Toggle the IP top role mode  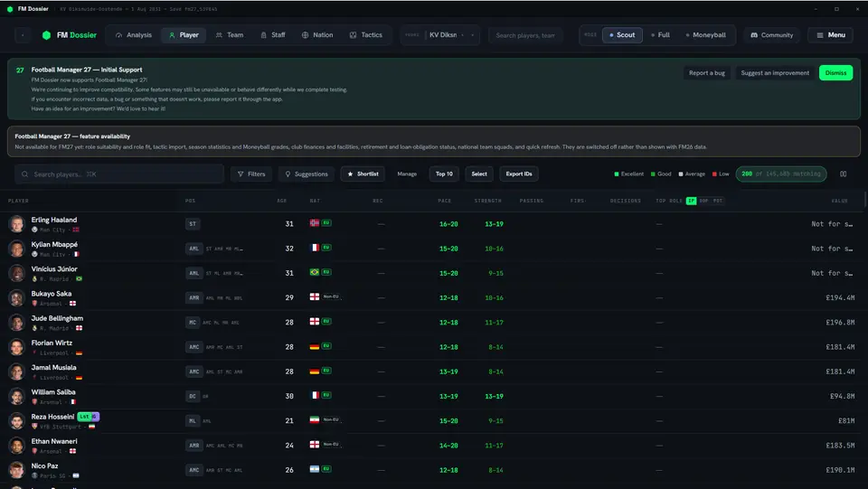(691, 201)
